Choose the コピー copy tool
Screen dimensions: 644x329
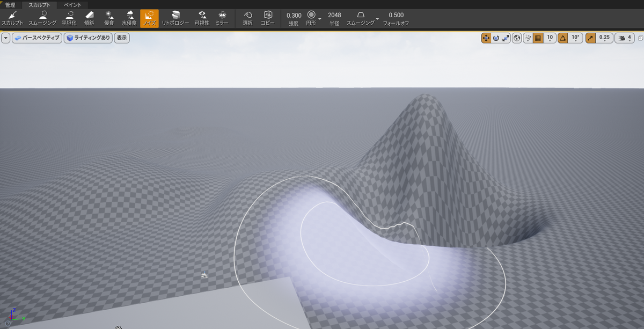click(x=267, y=18)
